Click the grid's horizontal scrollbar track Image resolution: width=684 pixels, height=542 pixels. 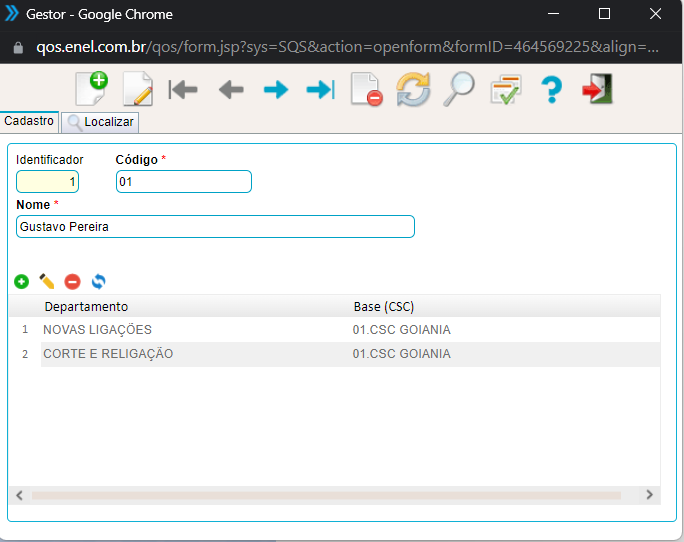pyautogui.click(x=325, y=495)
